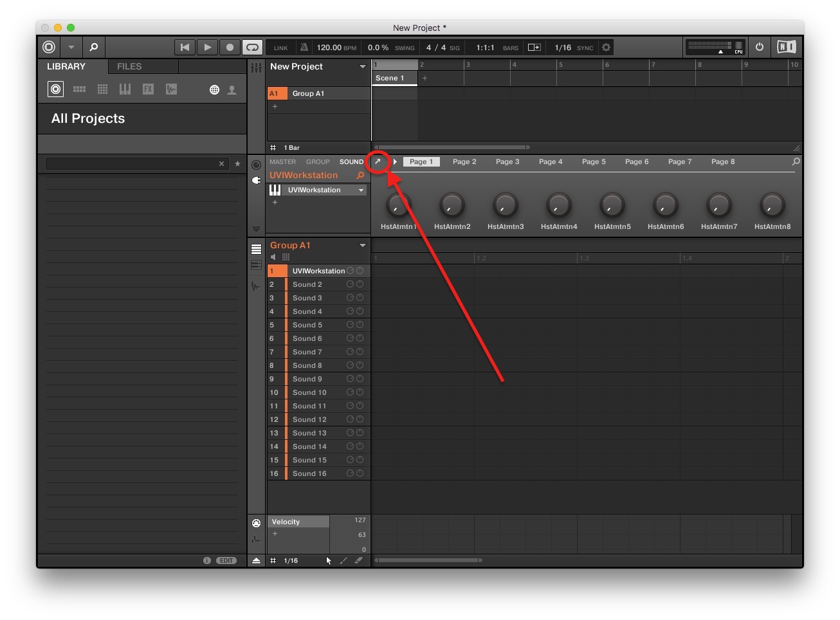The height and width of the screenshot is (620, 840).
Task: Click inside the browser search field
Action: [129, 163]
